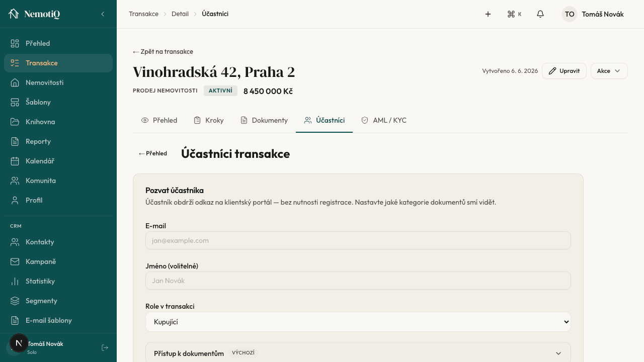The width and height of the screenshot is (644, 362).
Task: Click the Statistiky bar chart icon
Action: [15, 281]
